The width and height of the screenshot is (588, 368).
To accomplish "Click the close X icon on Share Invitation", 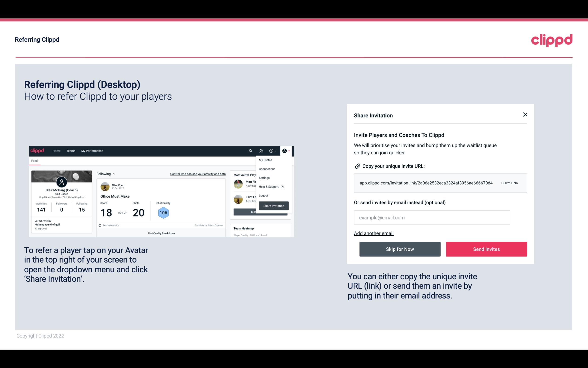I will click(525, 115).
